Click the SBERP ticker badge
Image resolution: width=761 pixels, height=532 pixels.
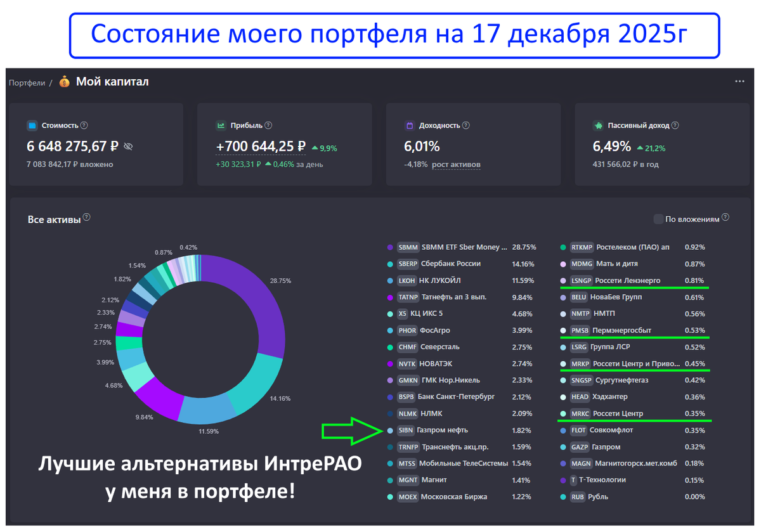(x=408, y=264)
